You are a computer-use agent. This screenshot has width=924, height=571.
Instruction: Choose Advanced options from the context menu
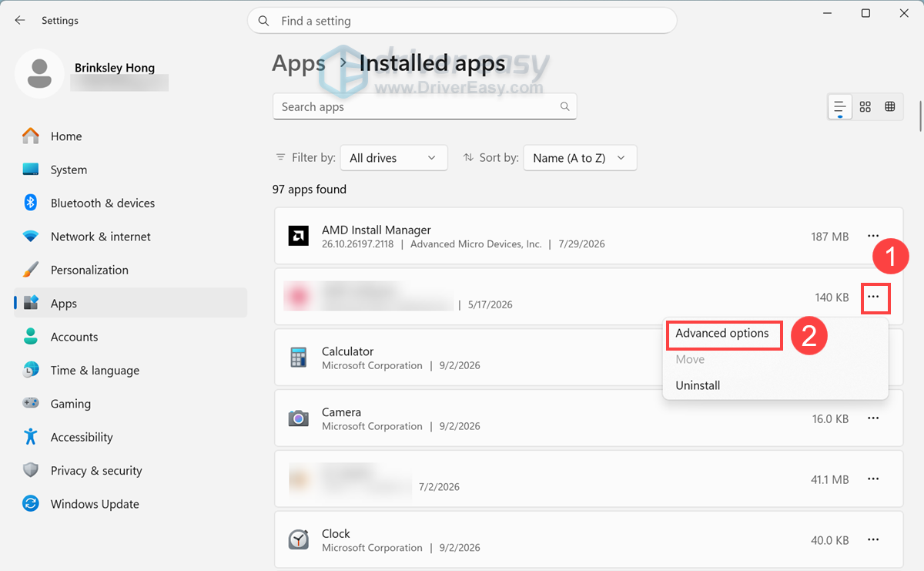[722, 334]
